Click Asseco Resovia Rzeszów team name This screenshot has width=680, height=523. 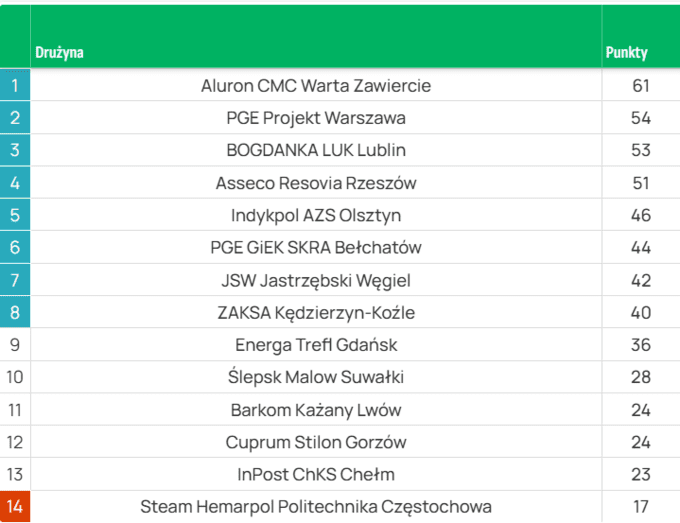pos(316,183)
